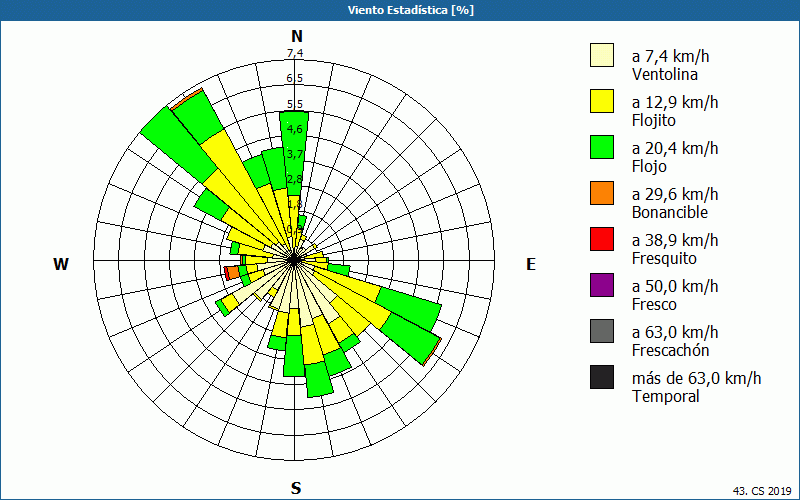The height and width of the screenshot is (500, 800).
Task: Click the 'a 20,4 km/h' legend text
Action: tap(675, 148)
